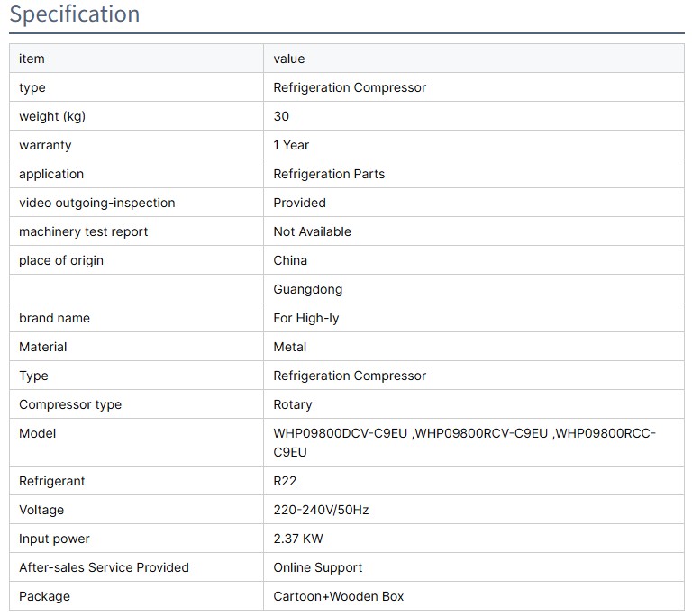The image size is (692, 616).
Task: Click the weight value 30
Action: 282,116
